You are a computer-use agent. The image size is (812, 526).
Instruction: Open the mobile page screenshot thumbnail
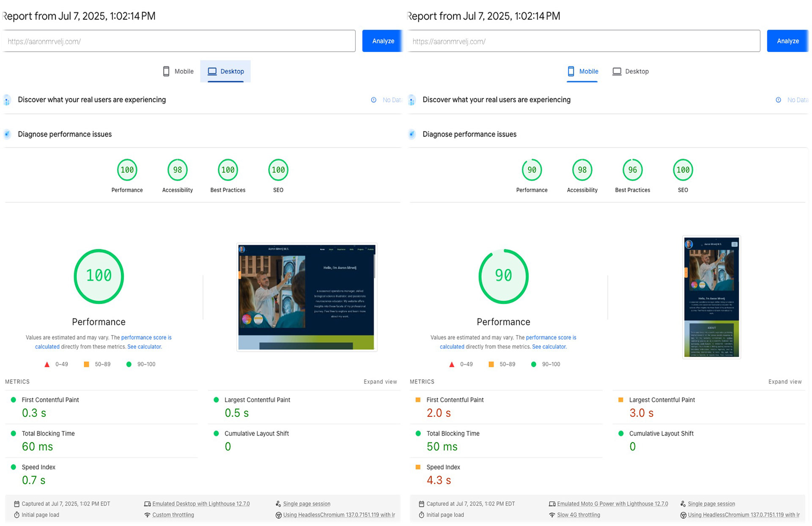tap(711, 297)
